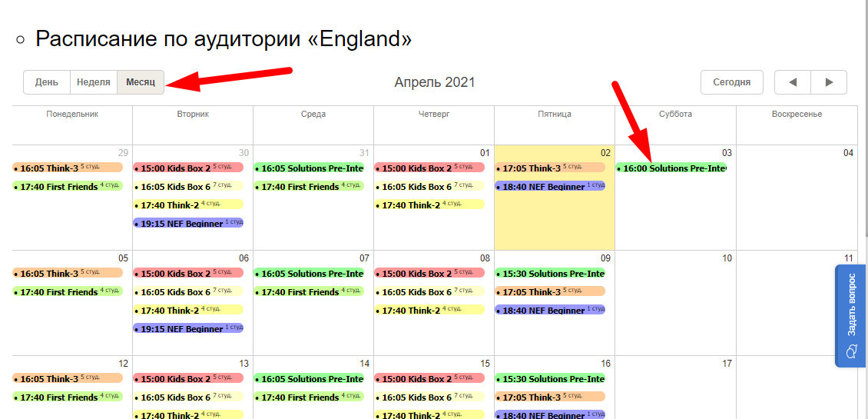The height and width of the screenshot is (419, 868).
Task: Open 15:00 Kids Box 2 on Thursday 08
Action: tap(429, 273)
